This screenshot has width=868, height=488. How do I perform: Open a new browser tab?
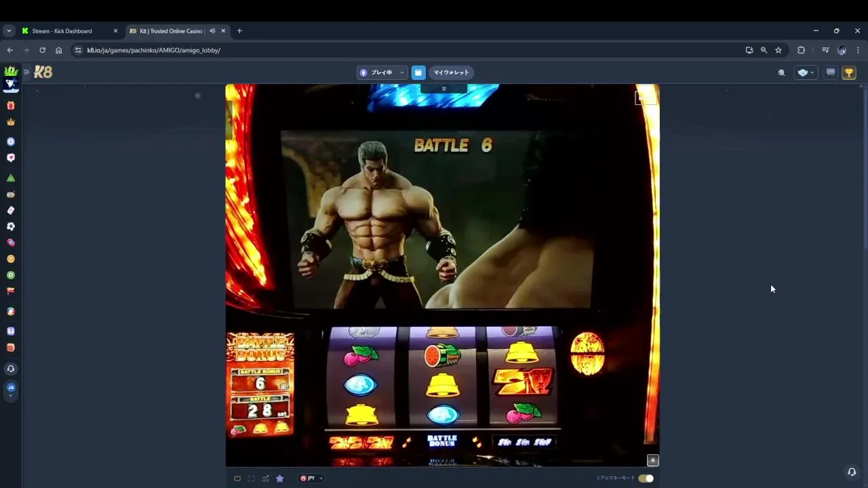[239, 30]
